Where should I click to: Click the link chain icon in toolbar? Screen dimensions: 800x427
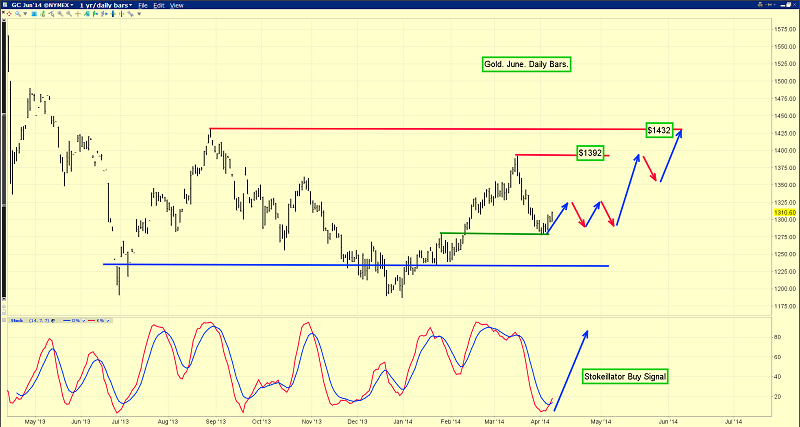[x=130, y=14]
